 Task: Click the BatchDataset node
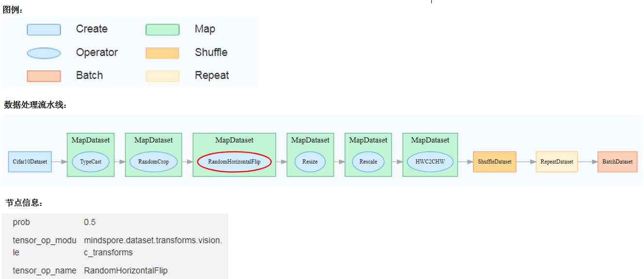point(617,162)
